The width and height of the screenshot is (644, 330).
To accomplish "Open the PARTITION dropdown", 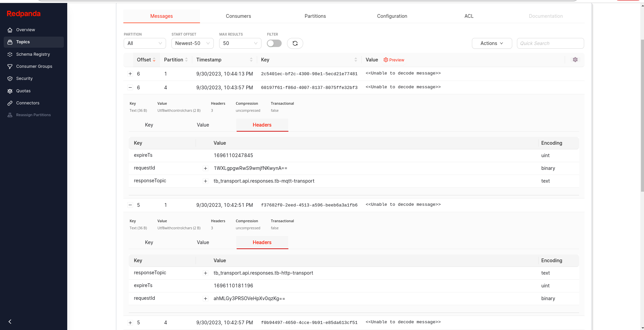I will point(145,43).
